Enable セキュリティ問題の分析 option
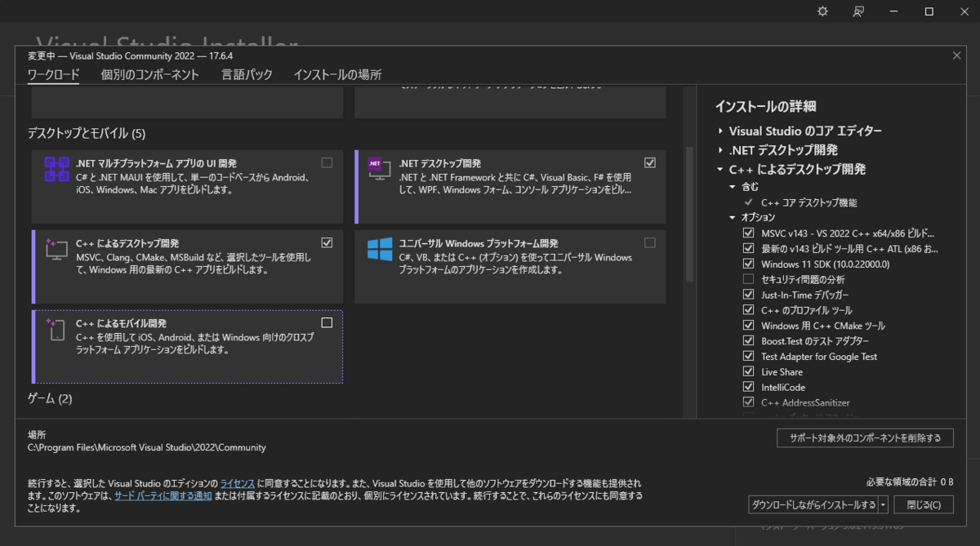980x546 pixels. [x=748, y=279]
